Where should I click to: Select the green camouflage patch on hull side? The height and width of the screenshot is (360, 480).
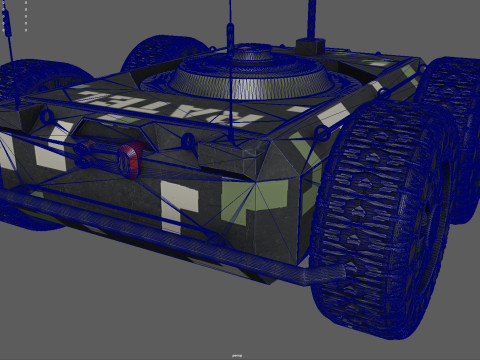(x=254, y=200)
